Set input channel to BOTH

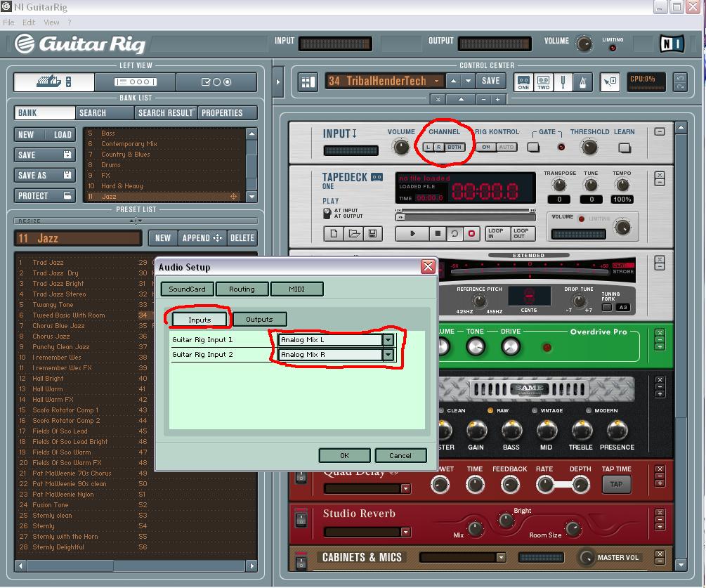point(455,148)
